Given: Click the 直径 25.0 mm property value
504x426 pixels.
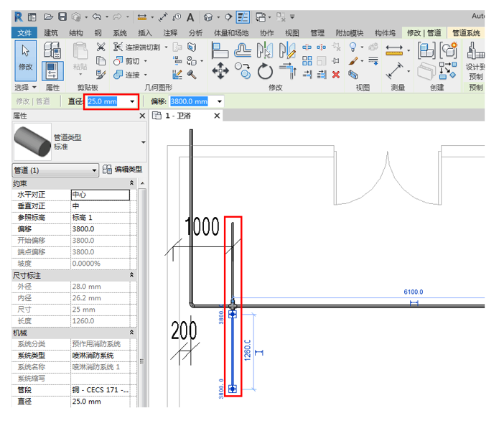Looking at the screenshot, I should click(101, 402).
